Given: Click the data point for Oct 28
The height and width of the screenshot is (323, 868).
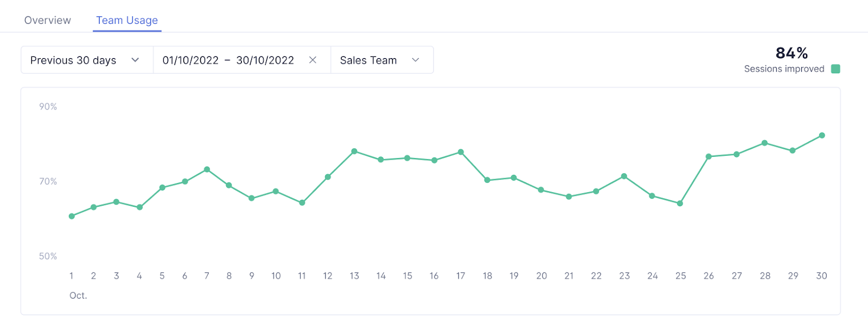Looking at the screenshot, I should (x=764, y=143).
